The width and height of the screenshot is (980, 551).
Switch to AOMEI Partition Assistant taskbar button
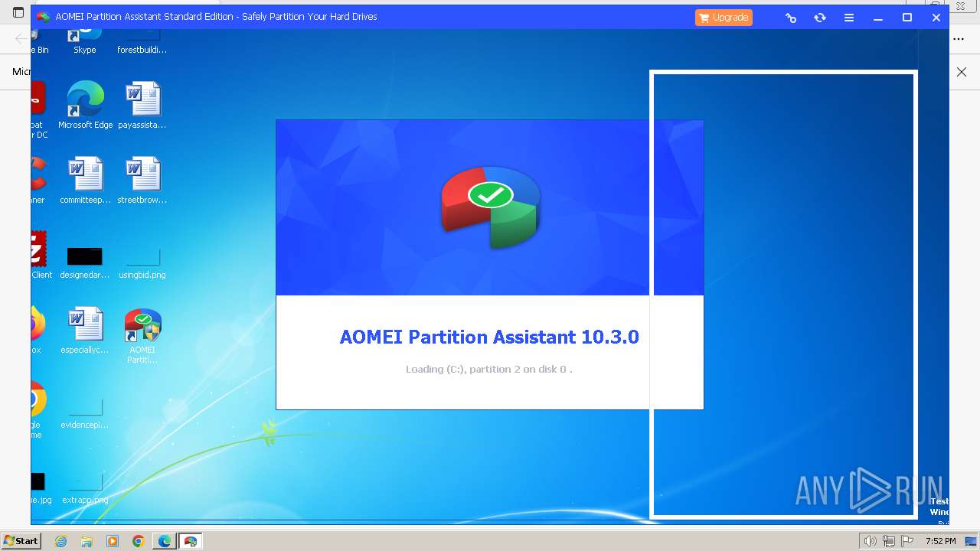point(191,541)
